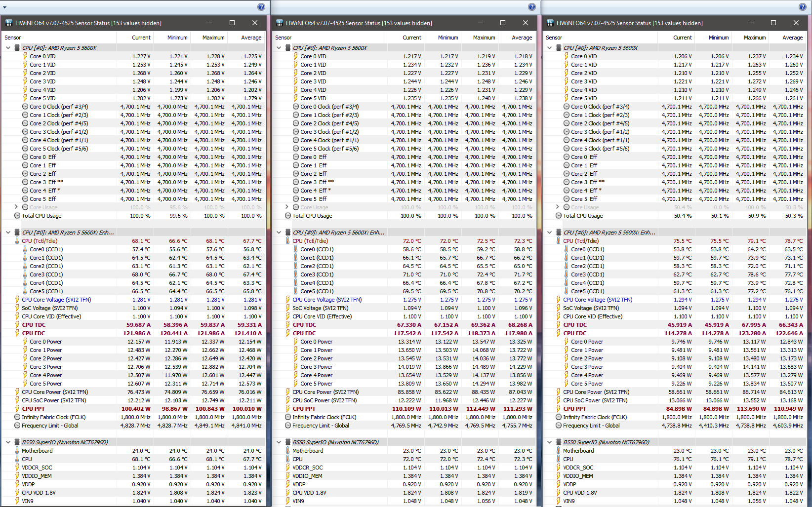Click the blue help icon above the left HWiNFO window
This screenshot has width=812, height=507.
(261, 7)
